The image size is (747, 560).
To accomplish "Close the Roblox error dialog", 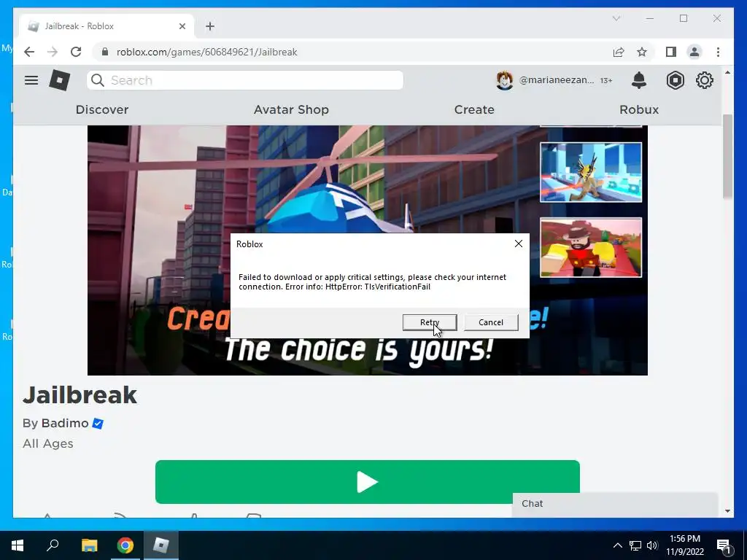I will (519, 244).
